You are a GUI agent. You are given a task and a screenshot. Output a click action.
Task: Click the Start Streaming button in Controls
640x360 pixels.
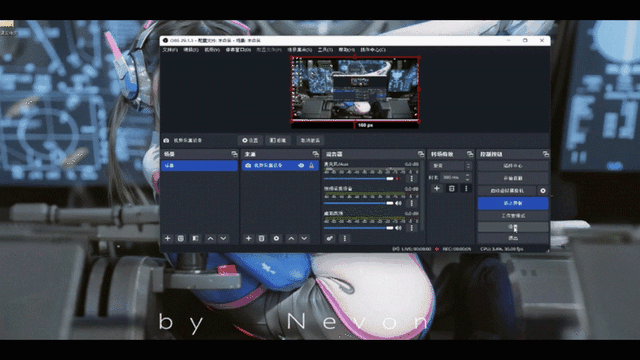513,178
